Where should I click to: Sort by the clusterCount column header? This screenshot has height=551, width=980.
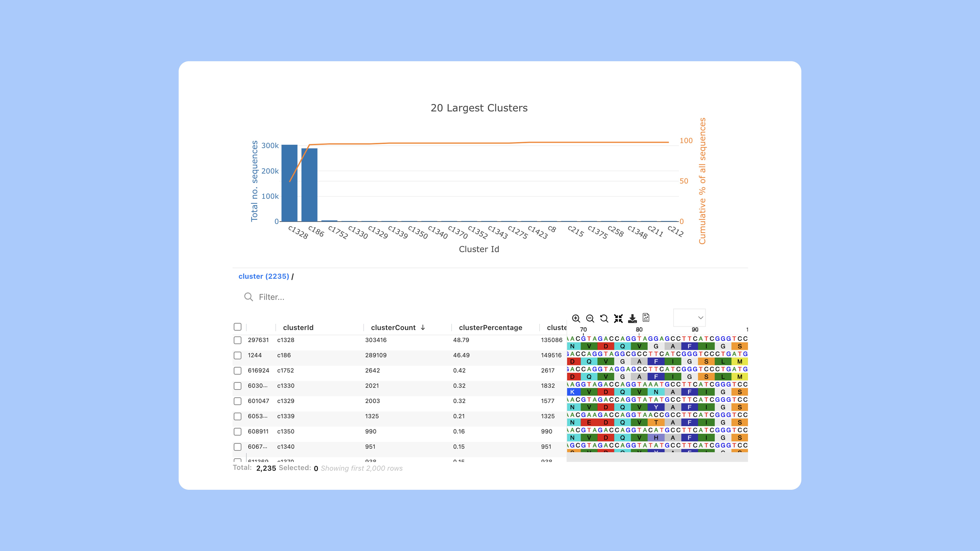point(393,328)
